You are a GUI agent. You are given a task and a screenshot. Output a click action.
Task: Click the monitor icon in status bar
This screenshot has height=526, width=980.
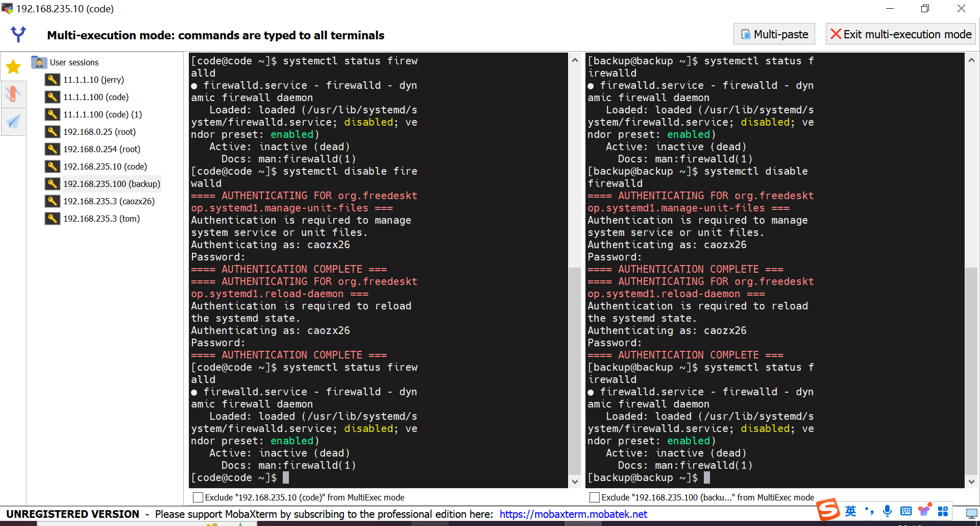[971, 513]
